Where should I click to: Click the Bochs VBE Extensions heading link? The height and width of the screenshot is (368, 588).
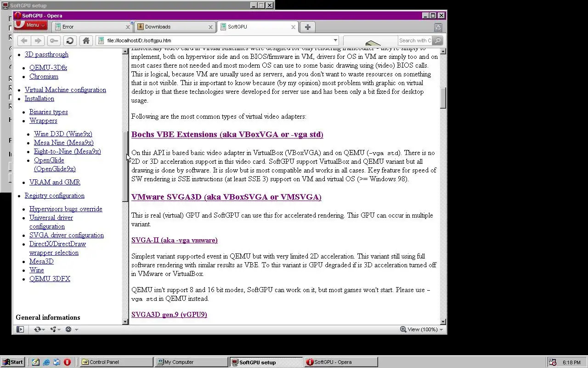tap(227, 134)
